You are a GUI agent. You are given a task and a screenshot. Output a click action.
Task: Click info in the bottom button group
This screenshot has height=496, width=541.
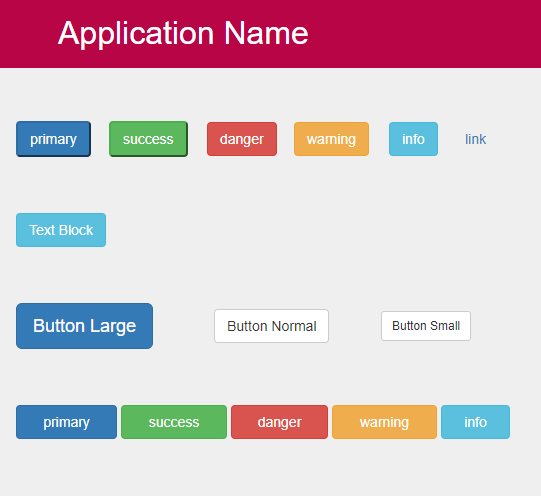(x=475, y=422)
